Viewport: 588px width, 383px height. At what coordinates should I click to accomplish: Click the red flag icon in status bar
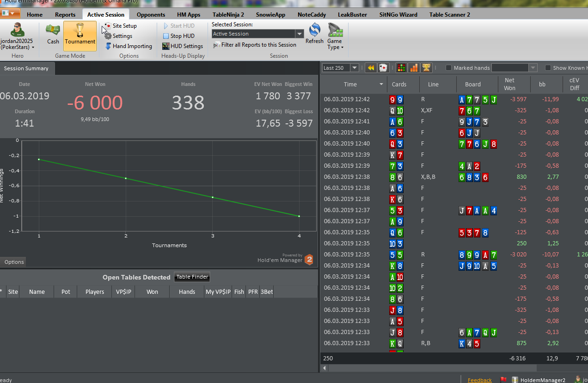[503, 380]
